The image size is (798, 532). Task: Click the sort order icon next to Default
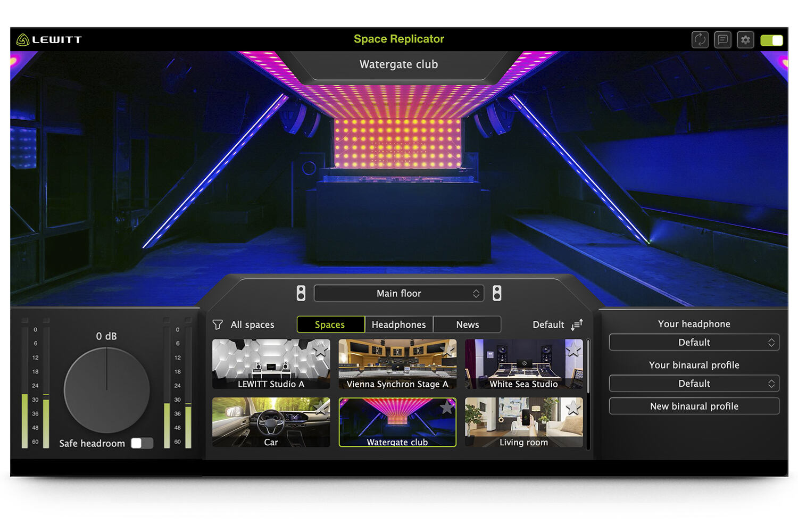(577, 325)
